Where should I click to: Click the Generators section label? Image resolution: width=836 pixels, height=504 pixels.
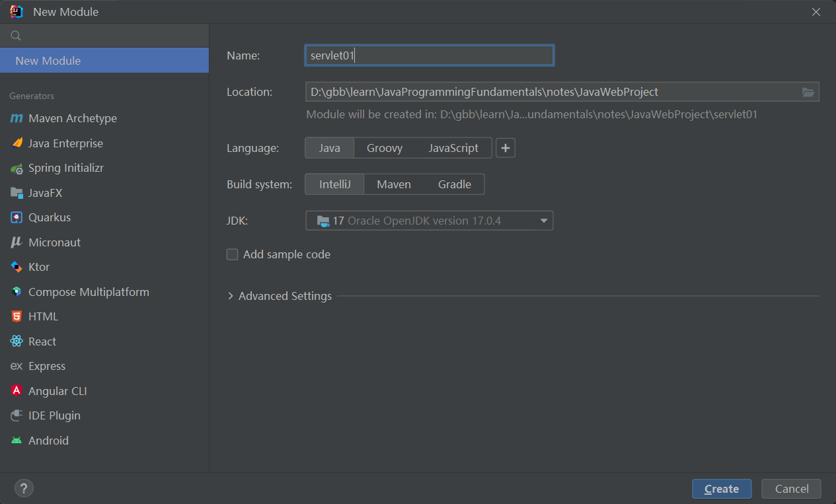tap(32, 96)
